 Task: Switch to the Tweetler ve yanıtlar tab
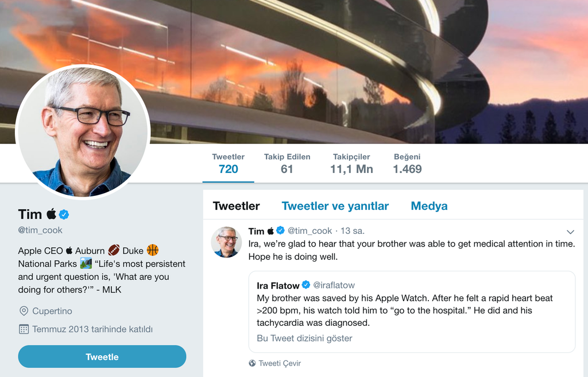(x=335, y=206)
